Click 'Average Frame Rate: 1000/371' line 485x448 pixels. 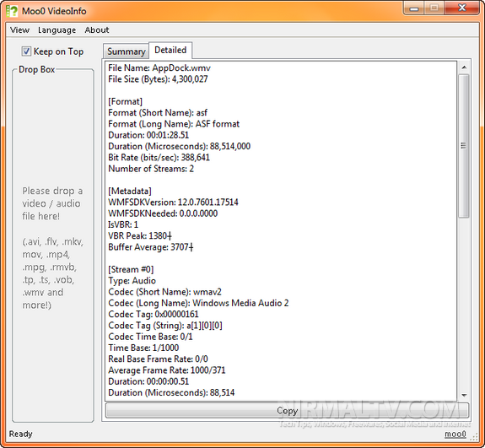pyautogui.click(x=167, y=370)
